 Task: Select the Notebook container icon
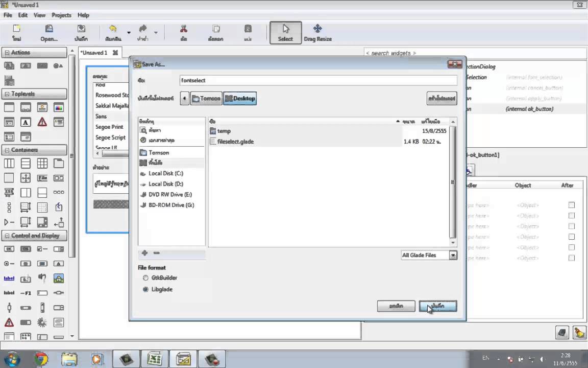[59, 164]
